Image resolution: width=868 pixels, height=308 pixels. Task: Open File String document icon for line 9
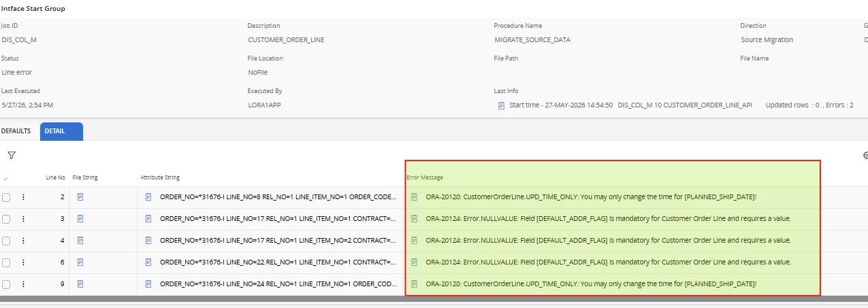[80, 284]
